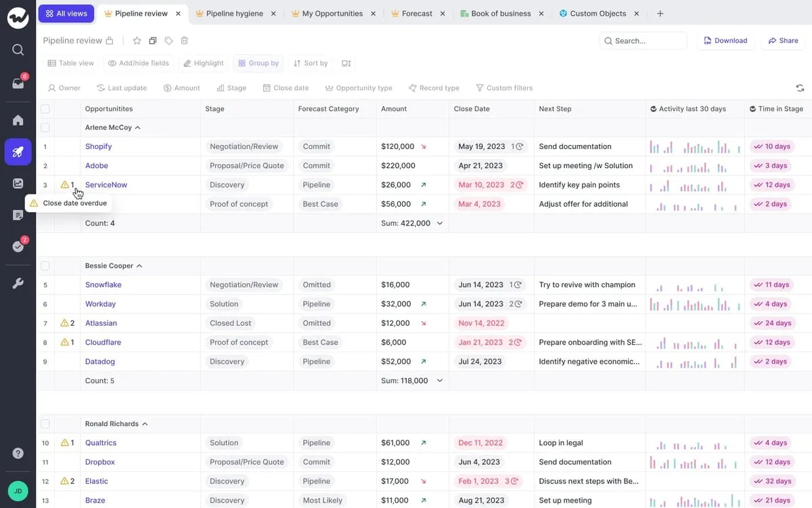Open the Group by dropdown
812x508 pixels.
tap(258, 63)
